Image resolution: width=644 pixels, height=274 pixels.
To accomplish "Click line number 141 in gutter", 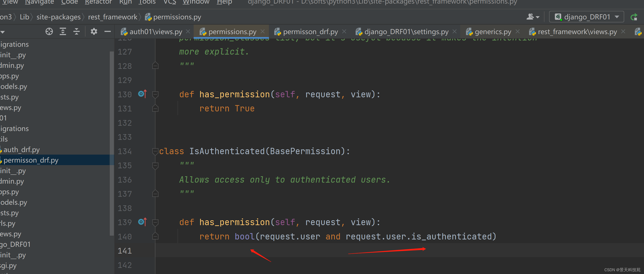I will coord(124,251).
